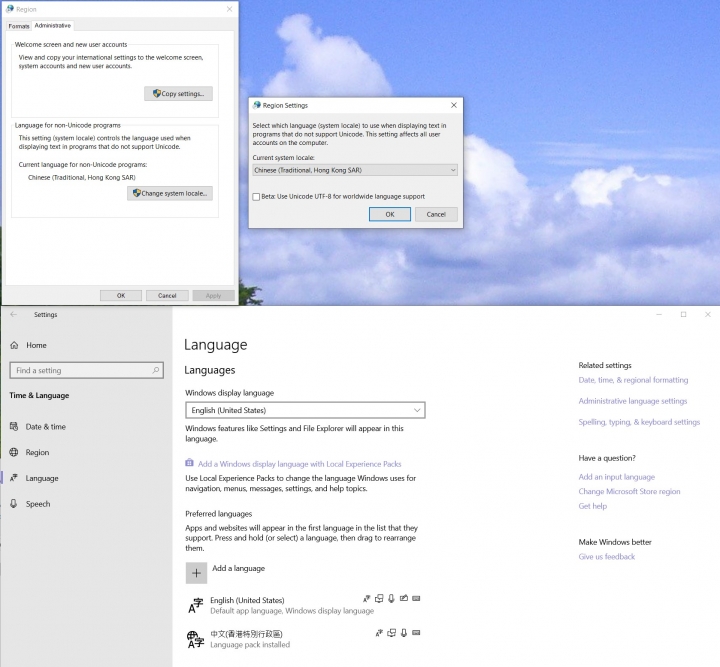Click the Local Experience Packs store icon
Viewport: 720px width, 667px height.
(x=189, y=462)
